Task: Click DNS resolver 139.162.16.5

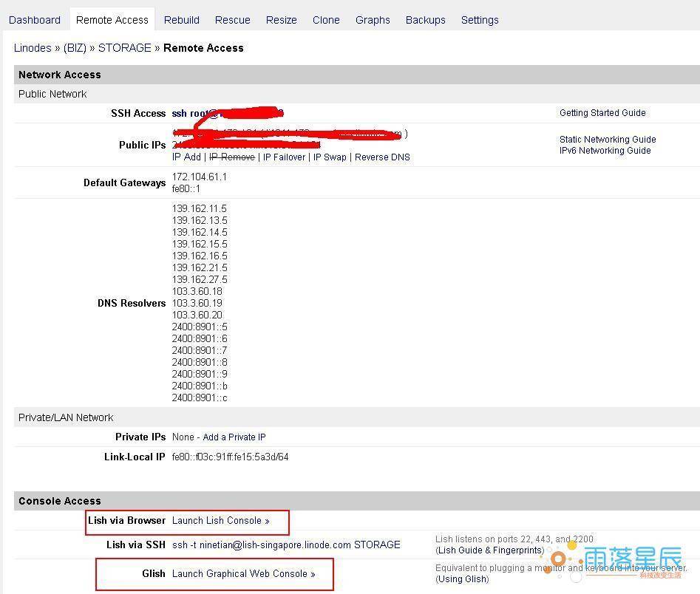Action: click(x=200, y=256)
